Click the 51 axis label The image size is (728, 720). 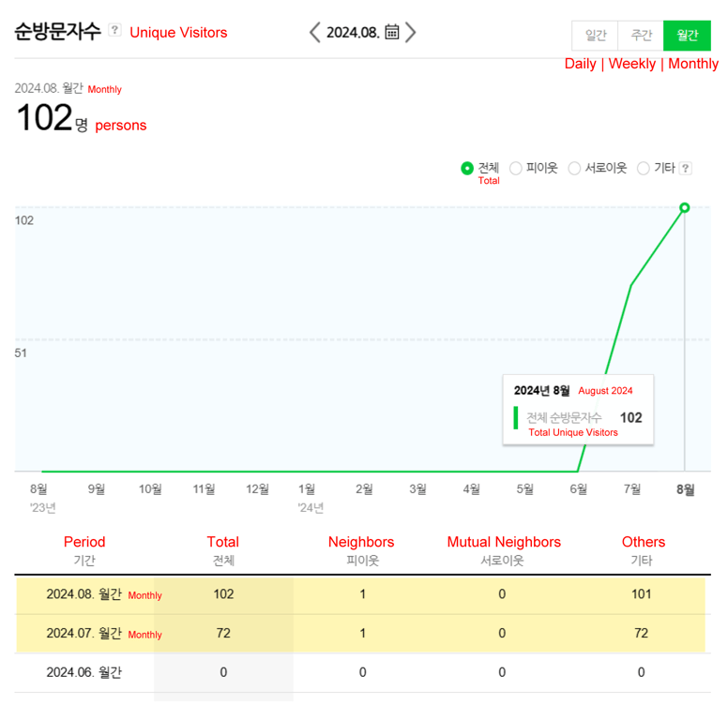pyautogui.click(x=21, y=353)
